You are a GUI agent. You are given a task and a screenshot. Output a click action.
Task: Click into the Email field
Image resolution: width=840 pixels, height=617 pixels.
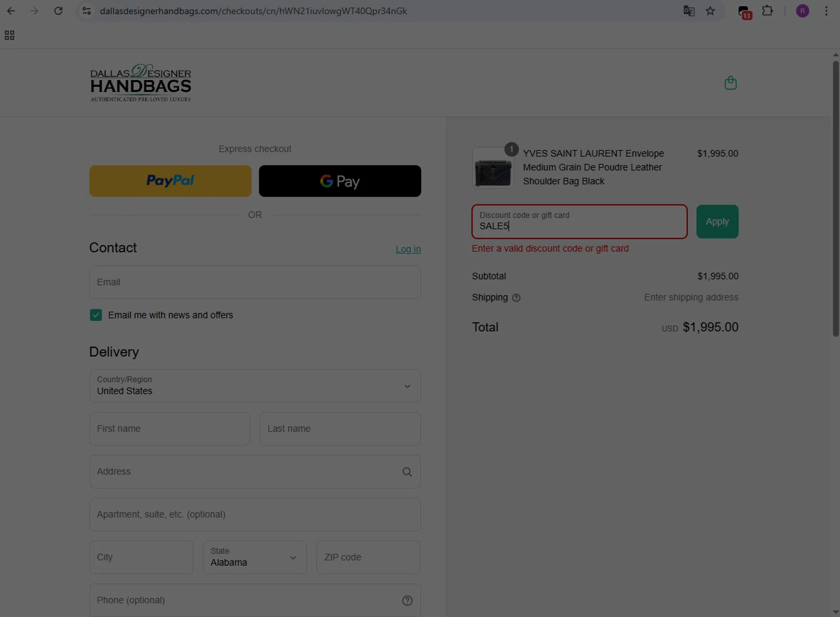click(255, 282)
